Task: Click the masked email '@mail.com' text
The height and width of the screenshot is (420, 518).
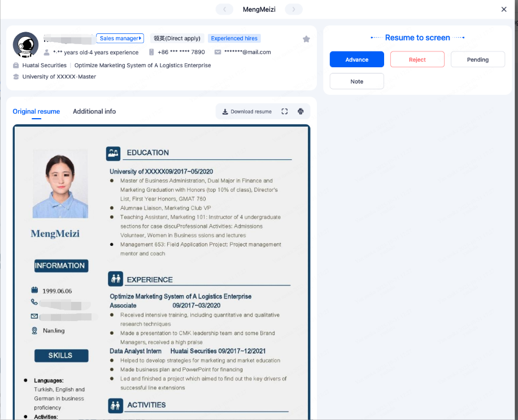Action: 247,52
